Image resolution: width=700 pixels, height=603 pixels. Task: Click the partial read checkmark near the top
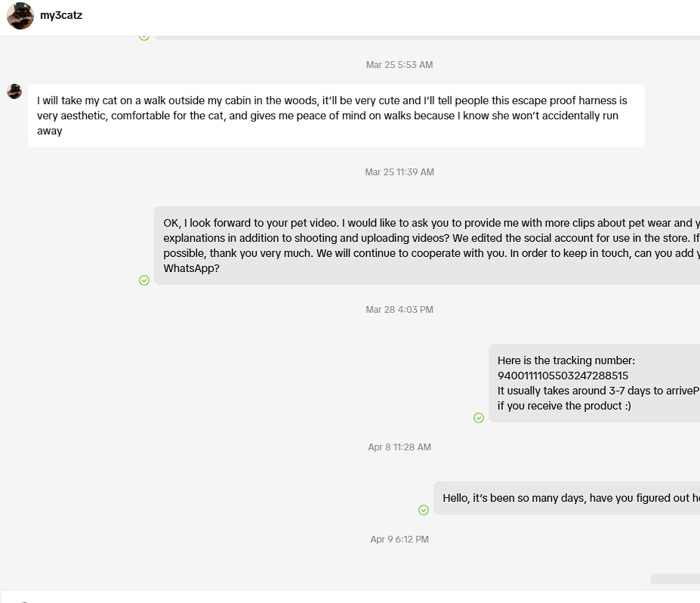pyautogui.click(x=144, y=38)
